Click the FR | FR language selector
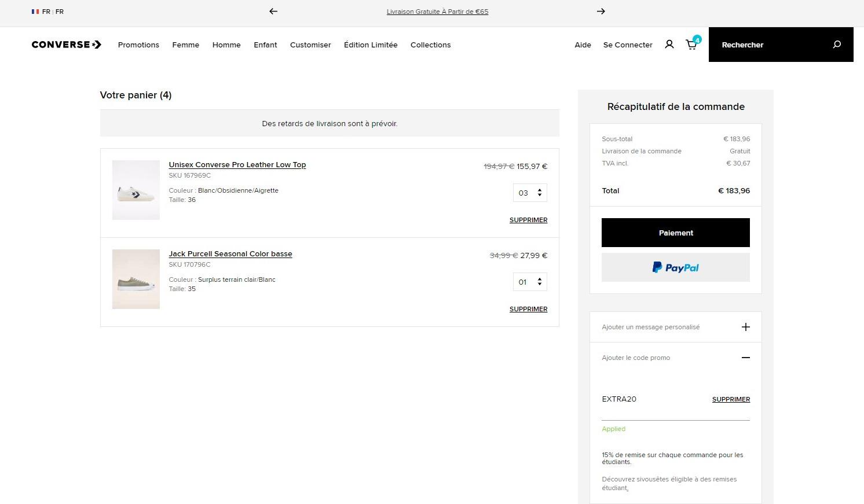Viewport: 864px width, 504px height. [47, 12]
